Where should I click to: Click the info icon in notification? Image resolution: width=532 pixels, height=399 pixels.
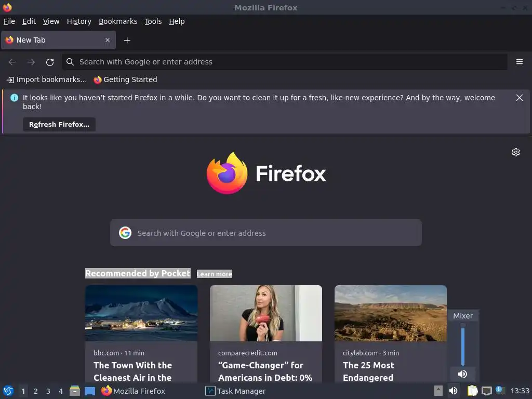(x=14, y=98)
